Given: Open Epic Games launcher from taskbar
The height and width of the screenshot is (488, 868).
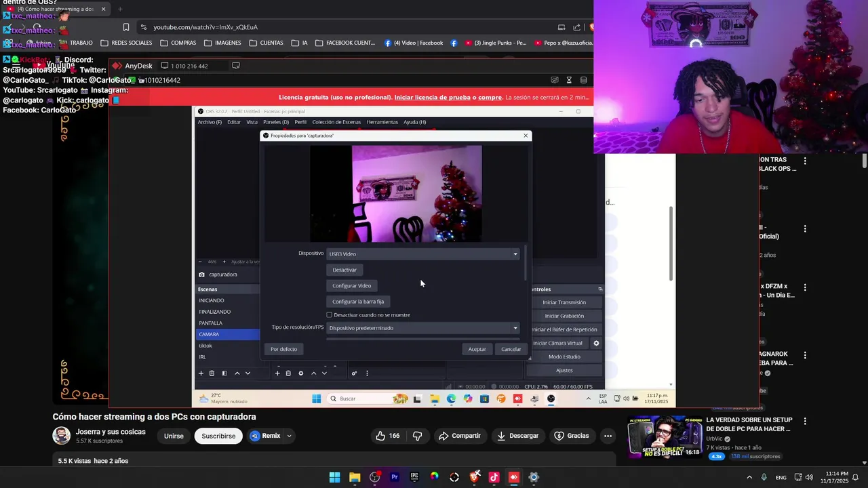Looking at the screenshot, I should 414,477.
